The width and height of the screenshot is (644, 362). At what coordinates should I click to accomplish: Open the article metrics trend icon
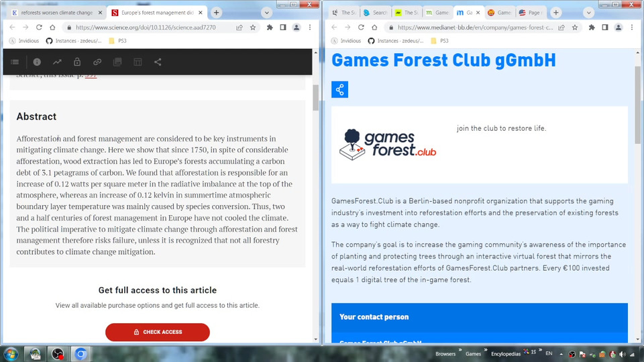coord(57,62)
